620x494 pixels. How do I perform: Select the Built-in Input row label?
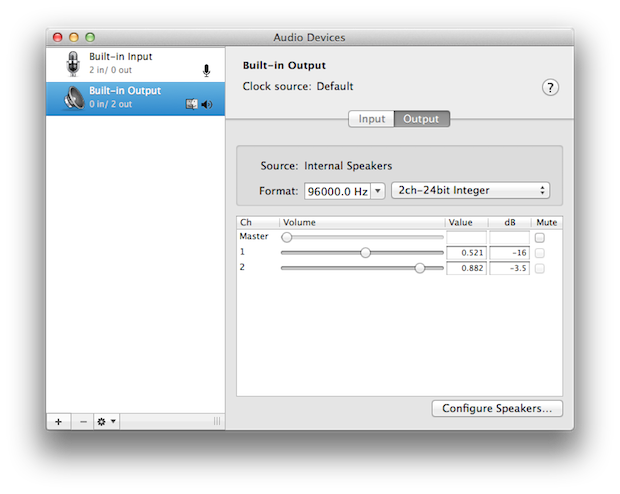(121, 57)
